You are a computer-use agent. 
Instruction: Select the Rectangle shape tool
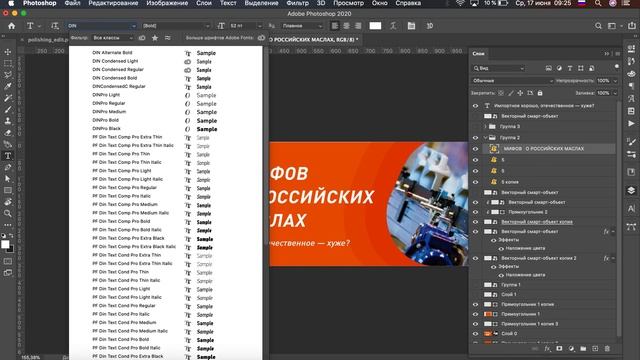[8, 190]
